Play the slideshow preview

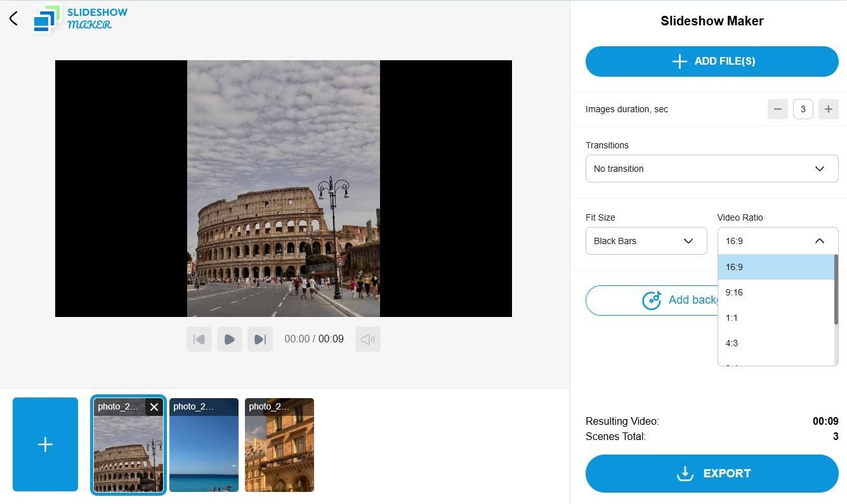(x=230, y=339)
